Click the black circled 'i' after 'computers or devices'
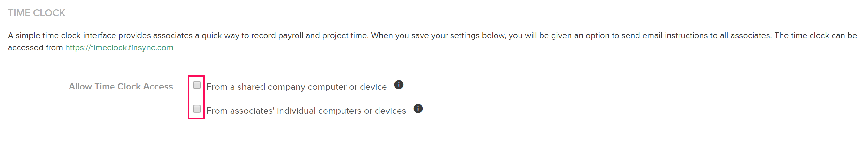Viewport: 868px width, 150px height. 418,109
